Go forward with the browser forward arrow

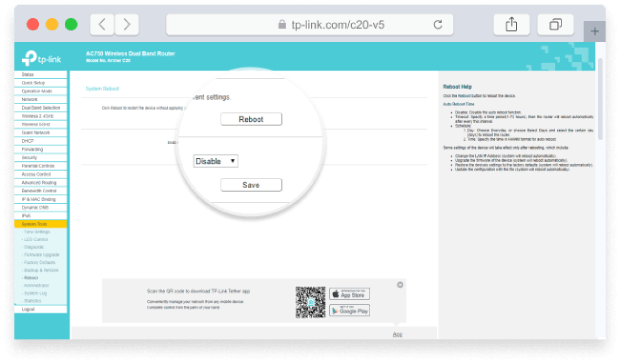[127, 25]
